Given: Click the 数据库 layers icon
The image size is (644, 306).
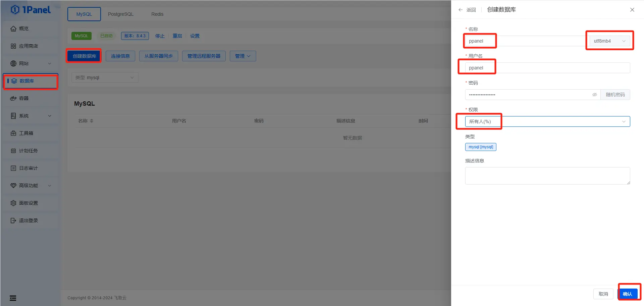Looking at the screenshot, I should click(14, 81).
